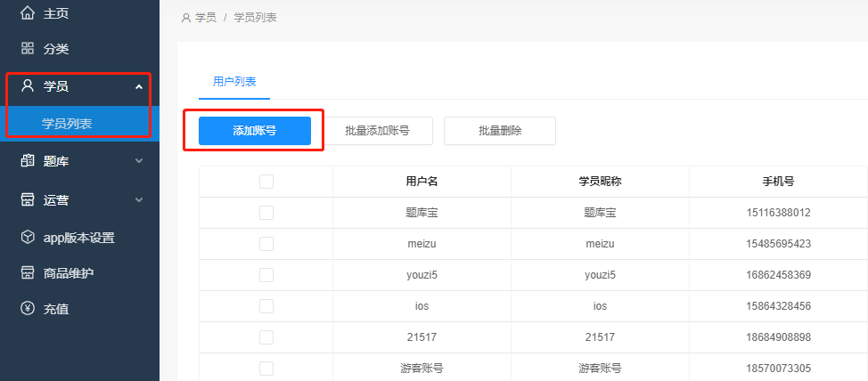Click the grid icon beside 分类

(x=27, y=49)
